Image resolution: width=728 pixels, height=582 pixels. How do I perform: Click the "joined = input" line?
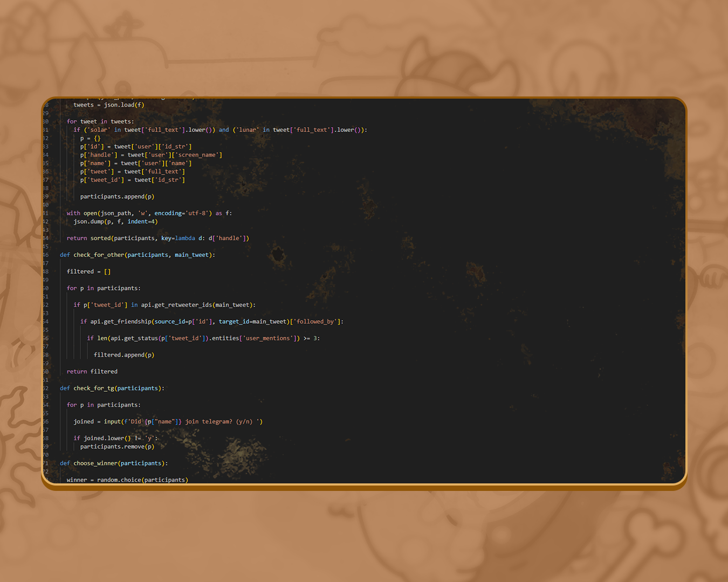tap(168, 422)
